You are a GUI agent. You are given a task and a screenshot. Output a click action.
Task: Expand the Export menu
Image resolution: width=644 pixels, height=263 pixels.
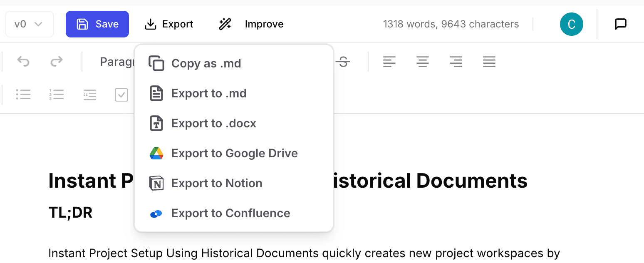(169, 24)
